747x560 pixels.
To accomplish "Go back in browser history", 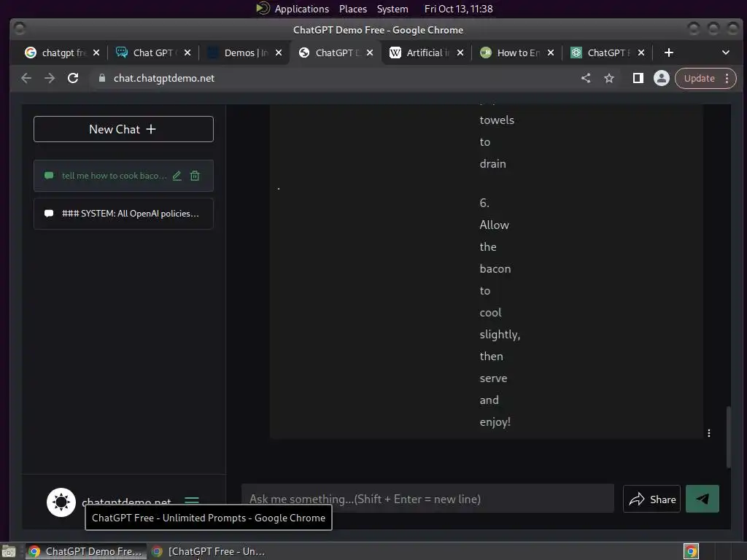I will tap(26, 78).
